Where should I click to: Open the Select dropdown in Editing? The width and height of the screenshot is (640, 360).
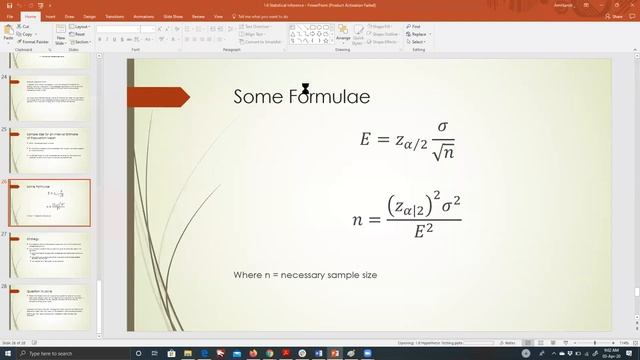(x=416, y=42)
